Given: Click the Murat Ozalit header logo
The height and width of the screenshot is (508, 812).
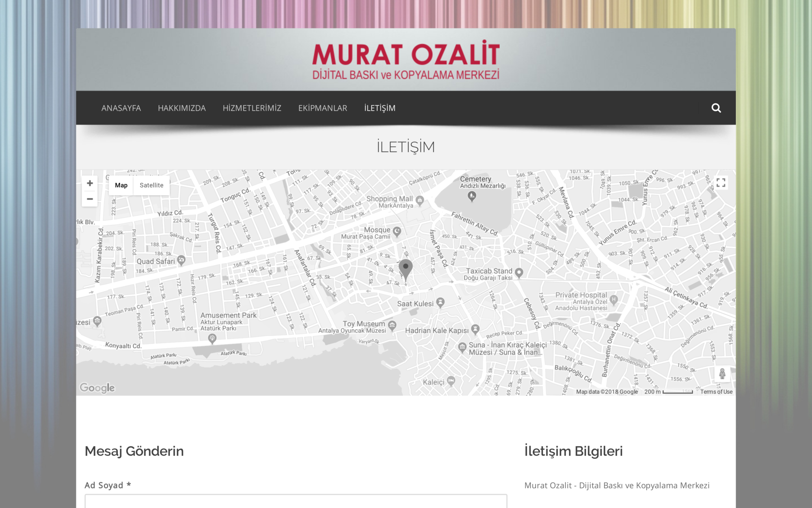Looking at the screenshot, I should coord(406,60).
